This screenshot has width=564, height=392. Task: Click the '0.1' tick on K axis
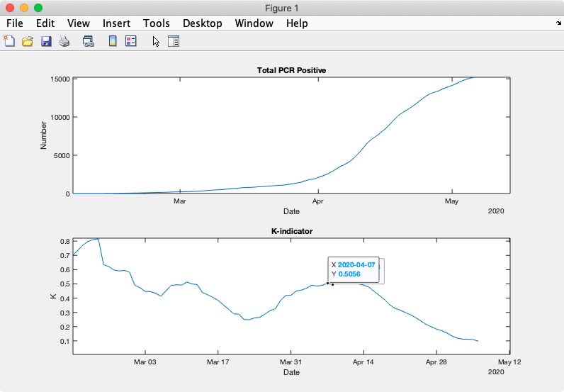coord(65,341)
